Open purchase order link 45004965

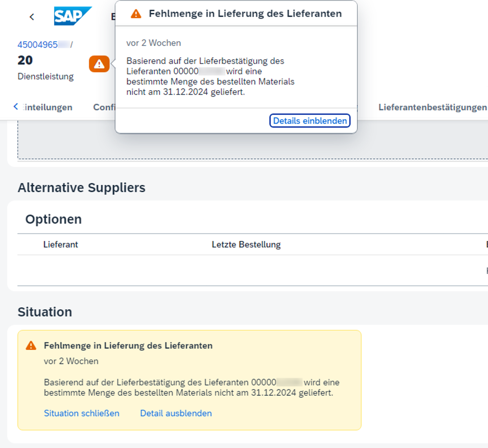point(38,45)
